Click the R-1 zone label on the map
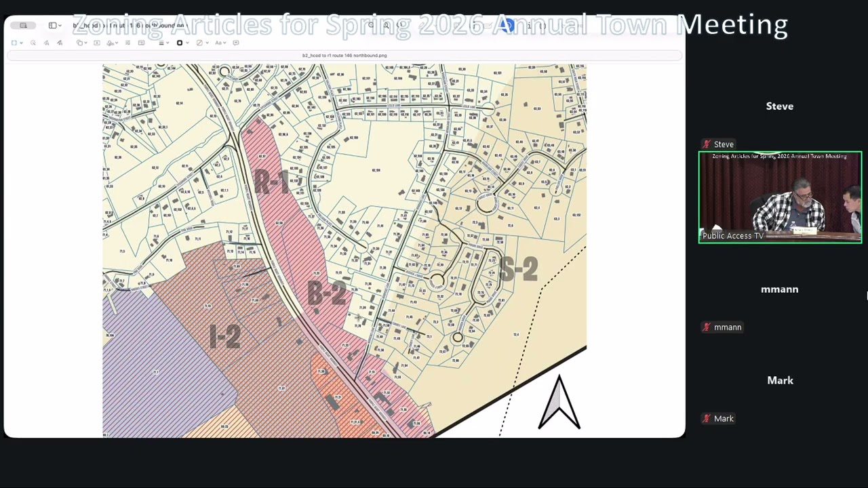 coord(272,182)
